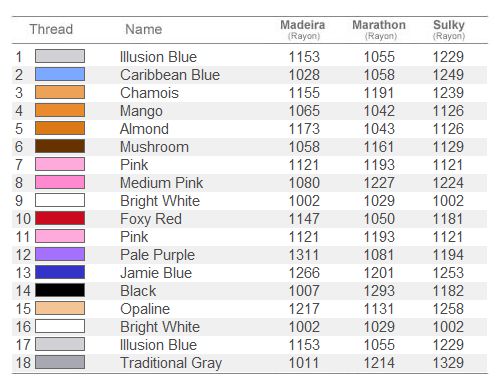Select the Jamie Blue color swatch

click(60, 272)
